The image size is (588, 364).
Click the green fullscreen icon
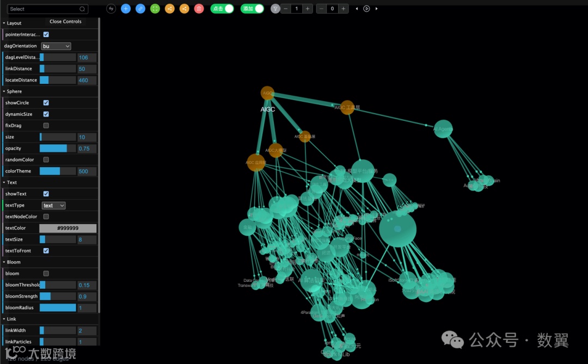155,9
